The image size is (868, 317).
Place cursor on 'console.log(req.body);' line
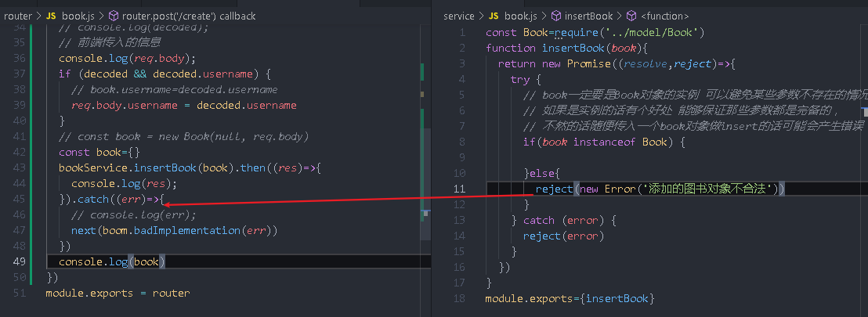click(128, 58)
